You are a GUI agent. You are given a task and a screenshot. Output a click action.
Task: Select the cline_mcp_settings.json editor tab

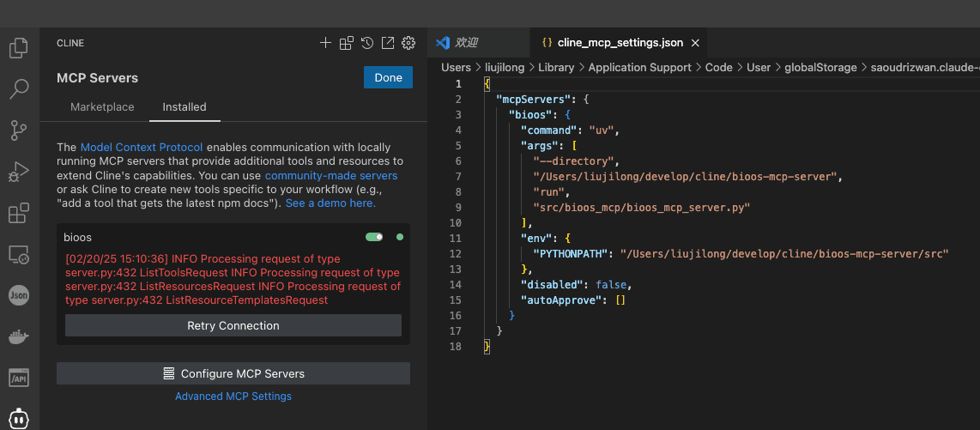pyautogui.click(x=620, y=43)
